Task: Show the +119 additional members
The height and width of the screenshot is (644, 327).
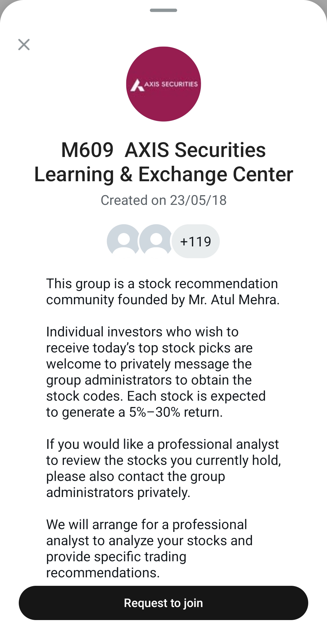Action: click(196, 242)
